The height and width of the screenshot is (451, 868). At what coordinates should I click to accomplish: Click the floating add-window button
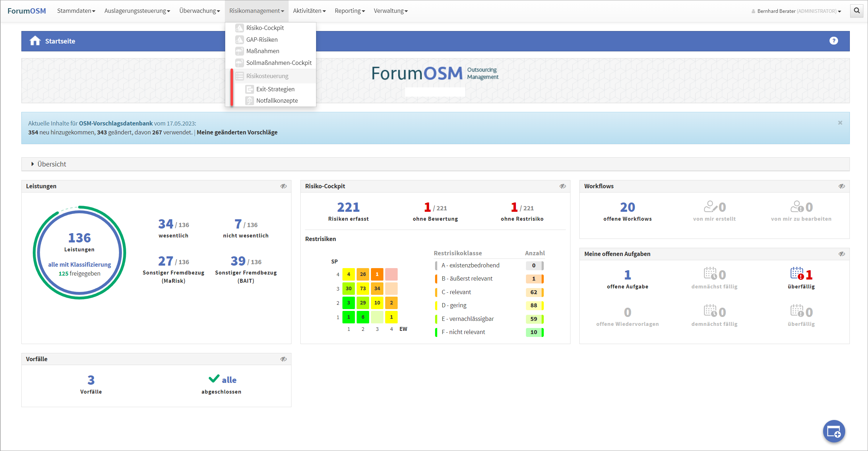[833, 432]
